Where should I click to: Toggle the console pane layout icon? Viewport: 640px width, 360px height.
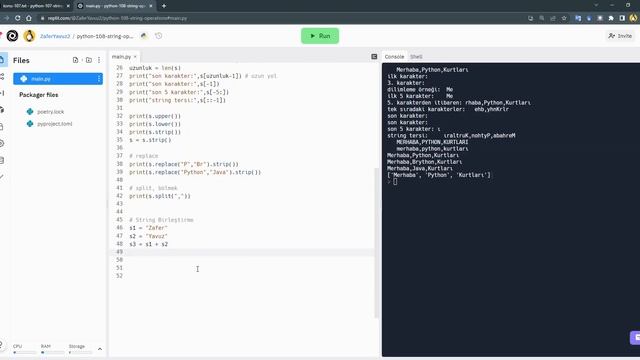374,57
